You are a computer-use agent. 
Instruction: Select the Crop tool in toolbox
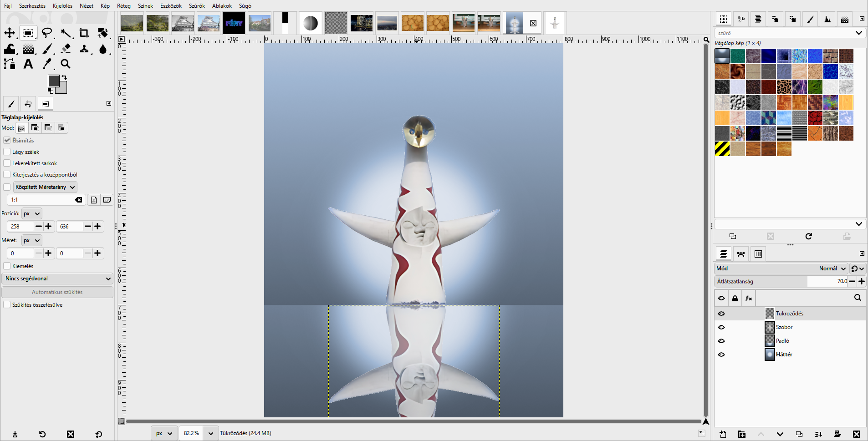[84, 33]
